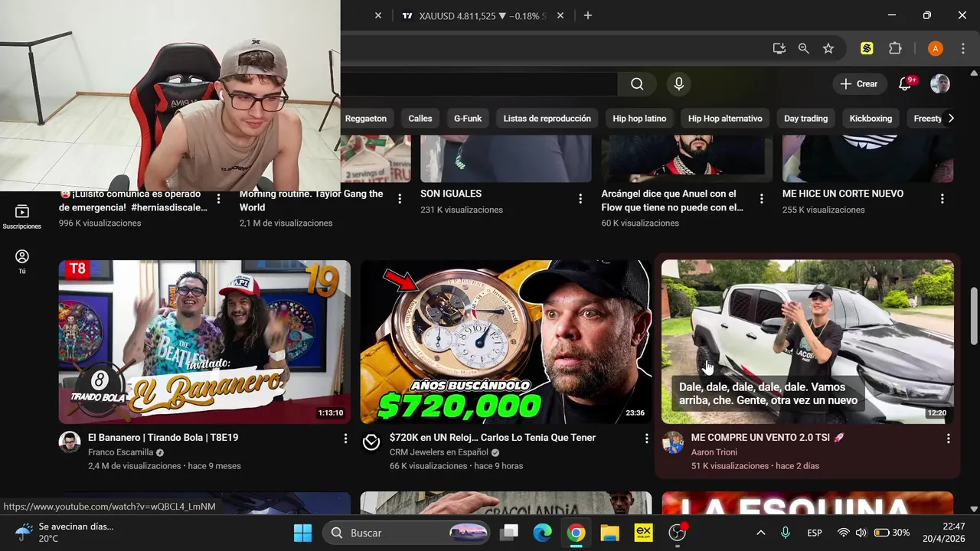Select the Calles filter chip

pos(420,119)
